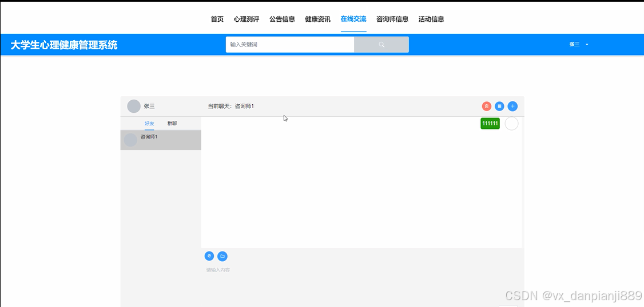
Task: Switch to the 好友 tab
Action: click(149, 124)
